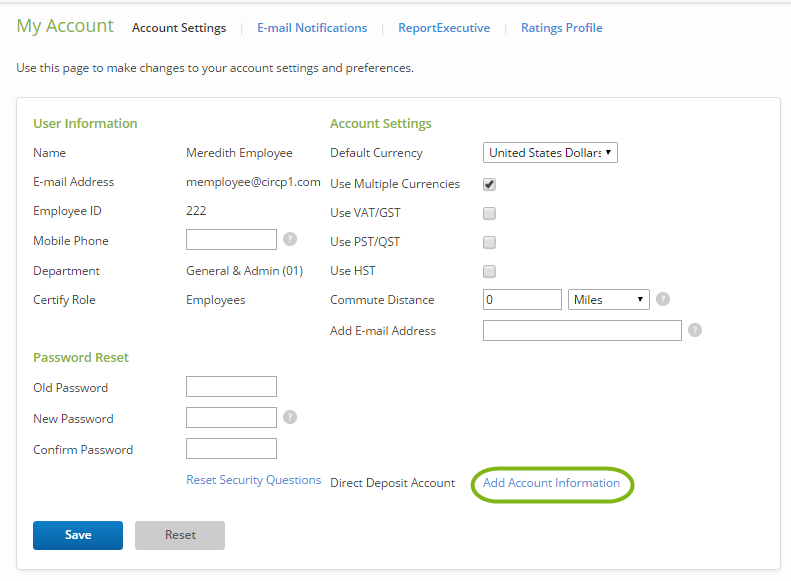The image size is (791, 581).
Task: Open the ReportExecutive tab
Action: pyautogui.click(x=444, y=28)
